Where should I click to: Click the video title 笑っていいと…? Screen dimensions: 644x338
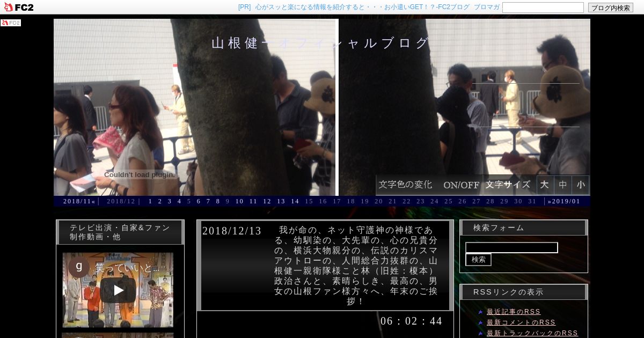click(x=127, y=267)
